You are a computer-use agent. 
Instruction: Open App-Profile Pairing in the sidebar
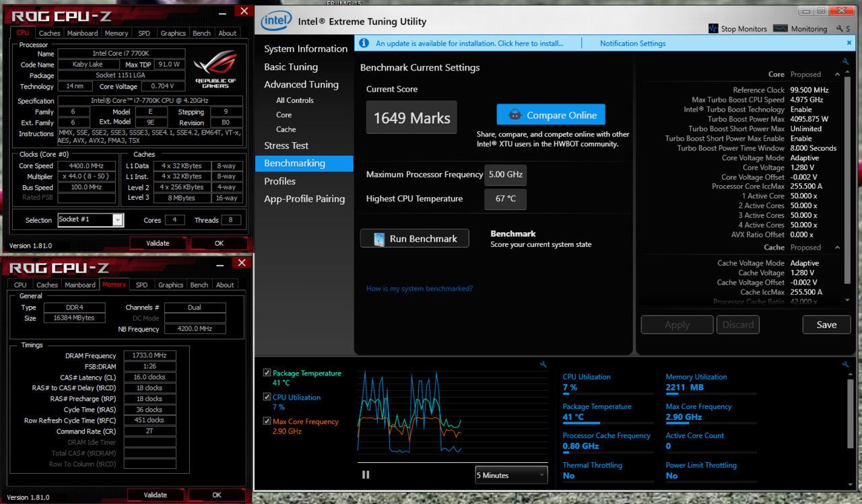tap(304, 199)
